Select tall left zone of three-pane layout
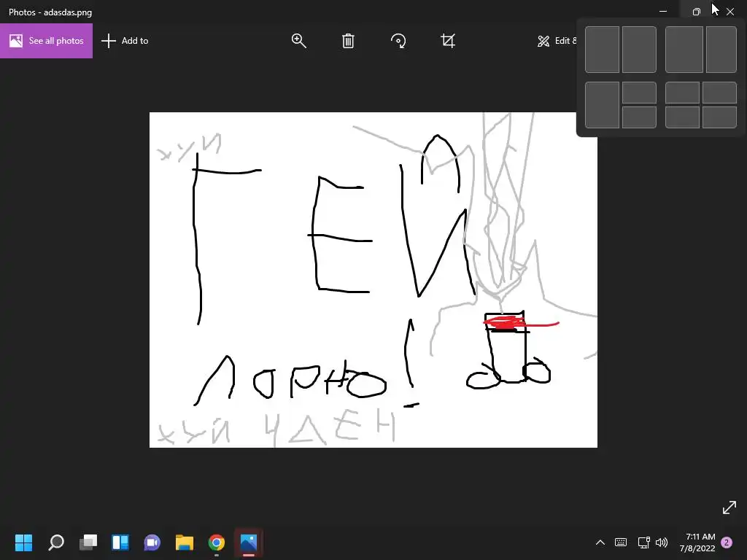Viewport: 747px width, 560px height. [x=602, y=105]
